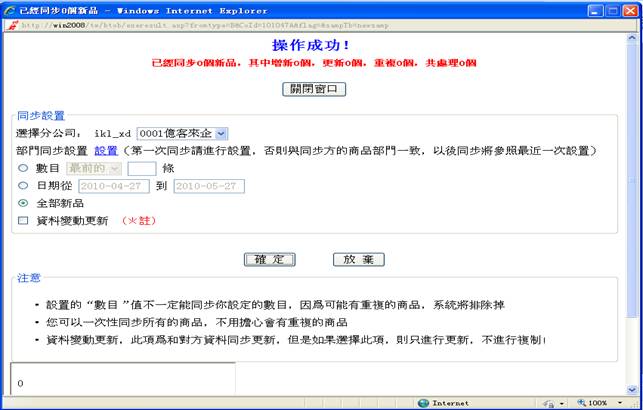This screenshot has height=410, width=643.
Task: Select the 數目 radio button
Action: tap(23, 168)
